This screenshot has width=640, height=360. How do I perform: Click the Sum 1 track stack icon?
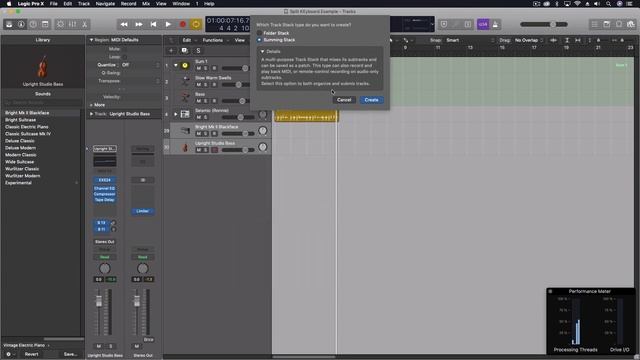185,65
